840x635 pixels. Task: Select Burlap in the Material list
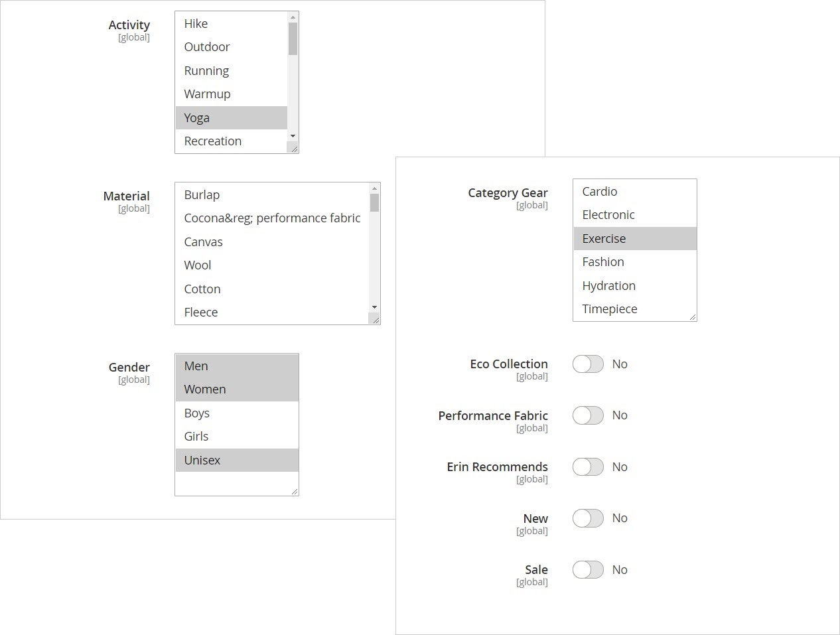tap(202, 194)
